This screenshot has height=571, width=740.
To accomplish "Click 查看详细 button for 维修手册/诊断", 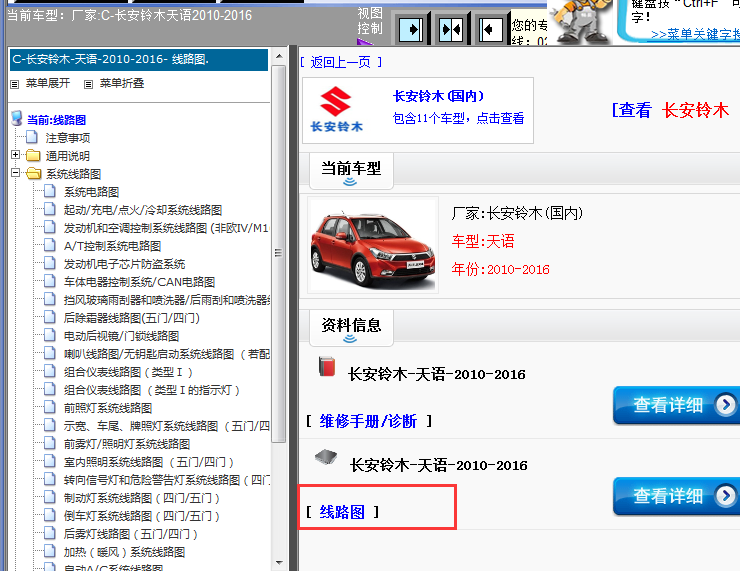I will coord(677,405).
